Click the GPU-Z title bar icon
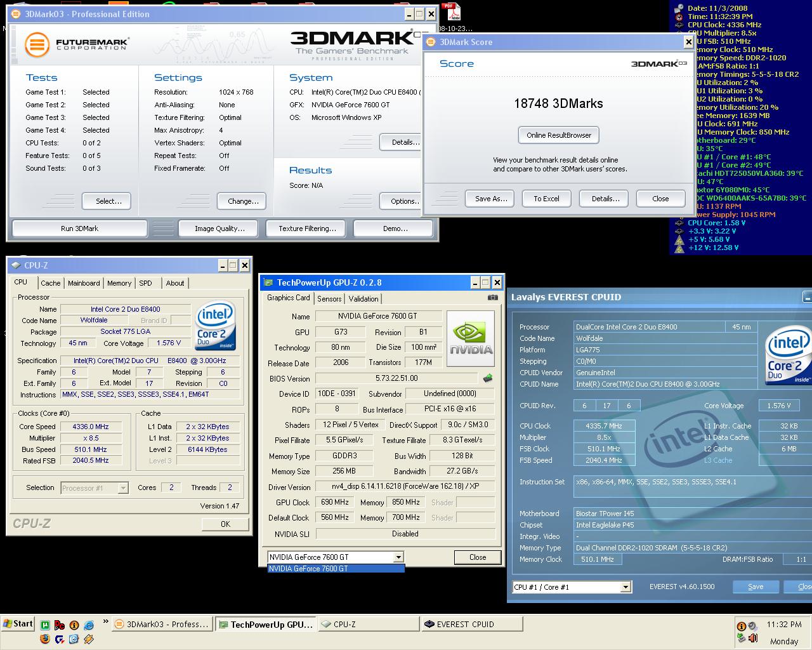The image size is (812, 650). 269,282
